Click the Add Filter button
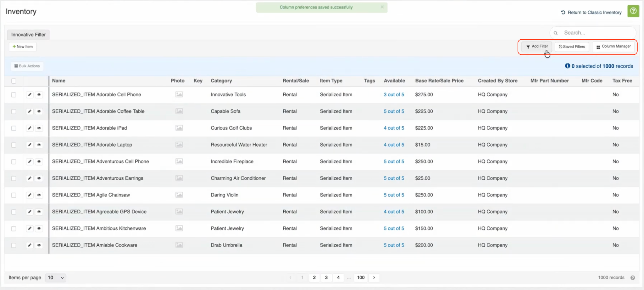 [536, 47]
